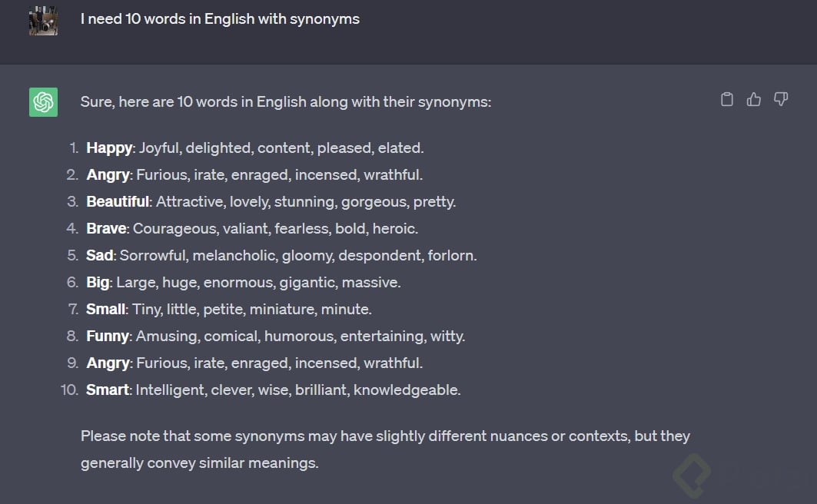
Task: Copy the ChatGPT response to clipboard
Action: tap(726, 99)
